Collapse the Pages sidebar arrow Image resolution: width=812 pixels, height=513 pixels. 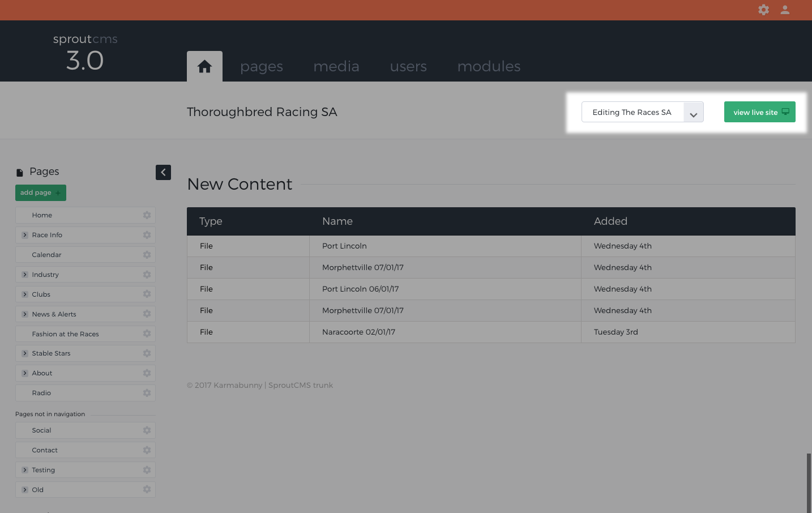tap(163, 172)
